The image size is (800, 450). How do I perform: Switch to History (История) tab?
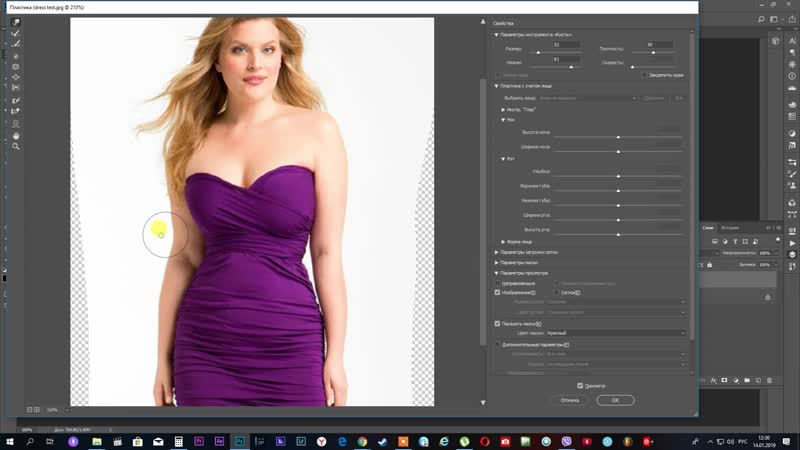pyautogui.click(x=730, y=228)
